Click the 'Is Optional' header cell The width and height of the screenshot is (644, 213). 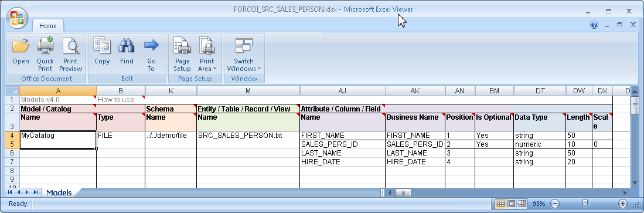pyautogui.click(x=495, y=122)
